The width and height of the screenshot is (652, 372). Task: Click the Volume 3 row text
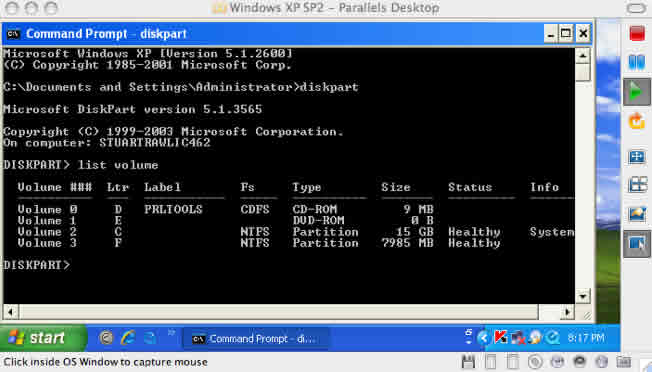tap(259, 243)
